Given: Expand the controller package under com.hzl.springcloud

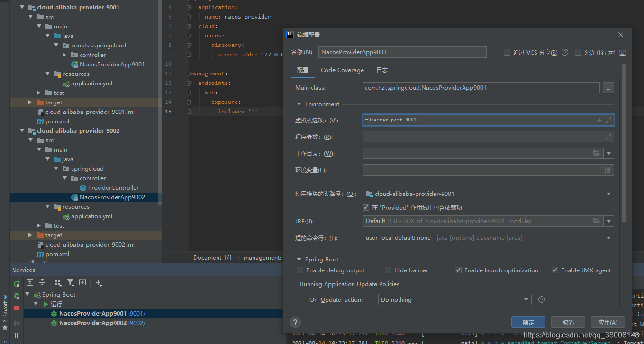Looking at the screenshot, I should coord(65,55).
